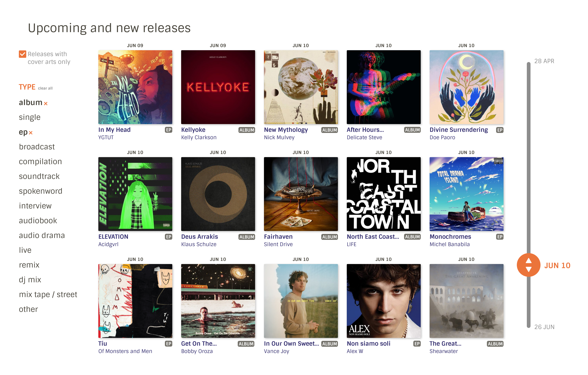Open the New Mythology release title
This screenshot has width=588, height=375.
[x=286, y=130]
